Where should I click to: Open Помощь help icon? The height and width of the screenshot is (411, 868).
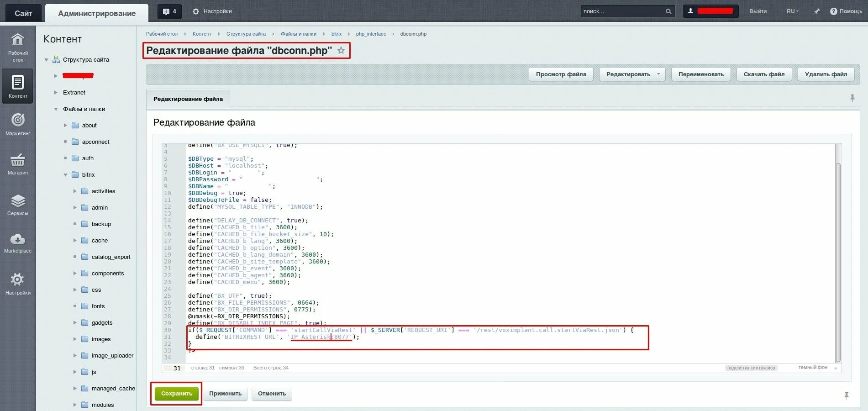pos(833,11)
